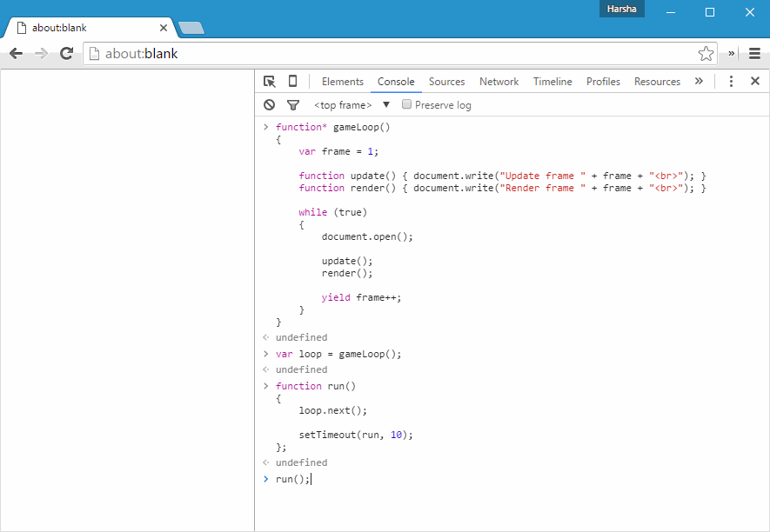This screenshot has height=532, width=770.
Task: Open the top frame context dropdown
Action: [352, 105]
